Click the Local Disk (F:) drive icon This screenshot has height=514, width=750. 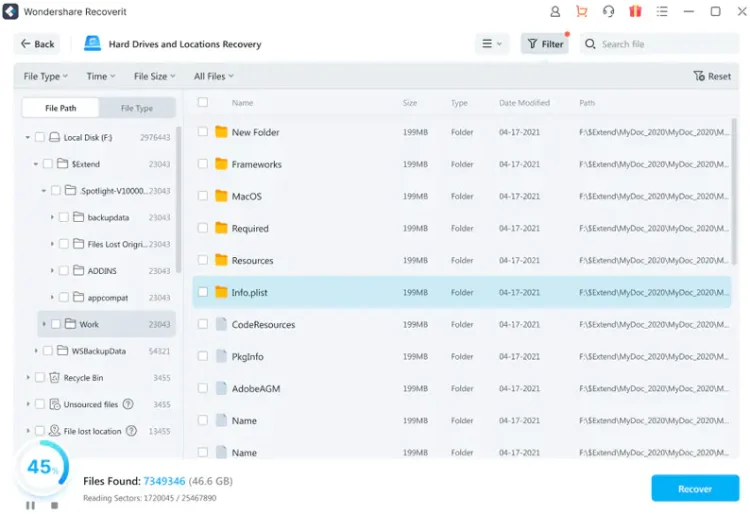point(55,138)
